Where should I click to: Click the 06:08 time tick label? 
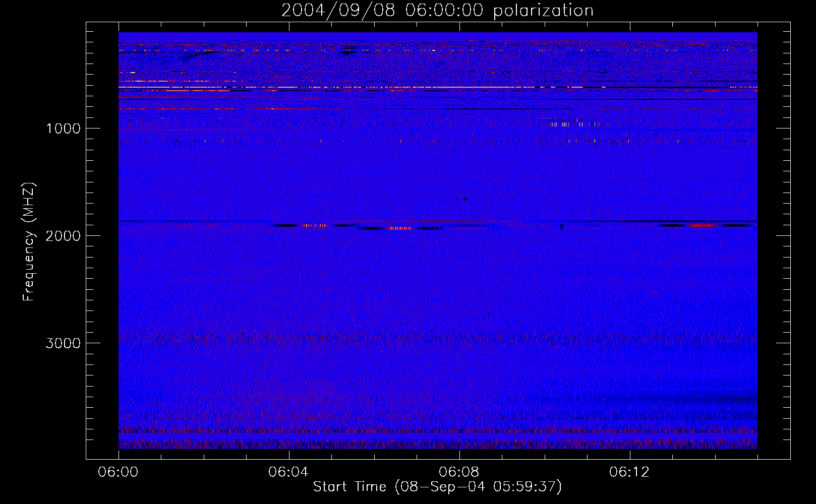pos(459,472)
